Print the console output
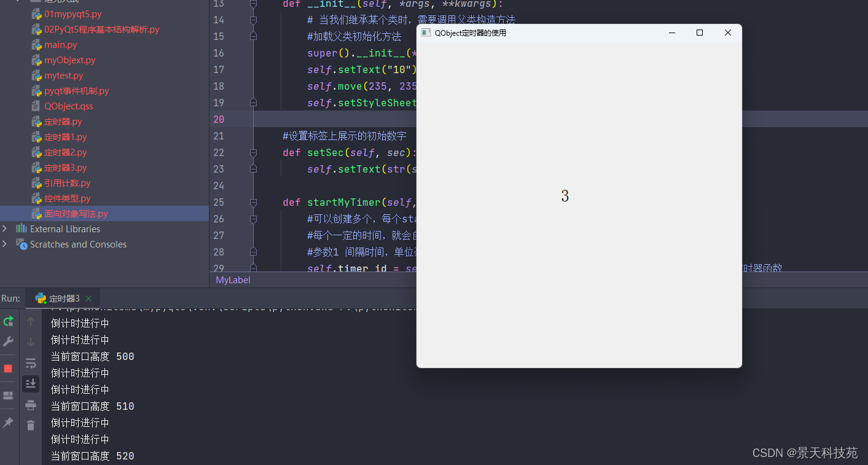The height and width of the screenshot is (465, 868). 31,405
